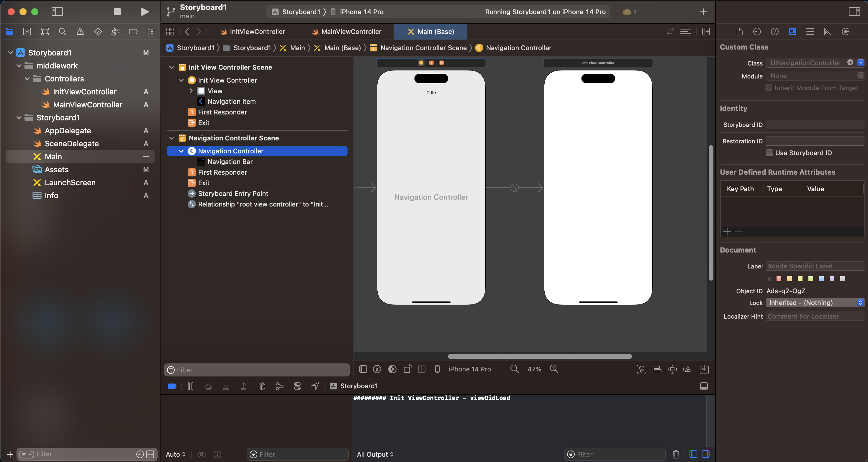Toggle breakpoints activation button

coord(172,386)
